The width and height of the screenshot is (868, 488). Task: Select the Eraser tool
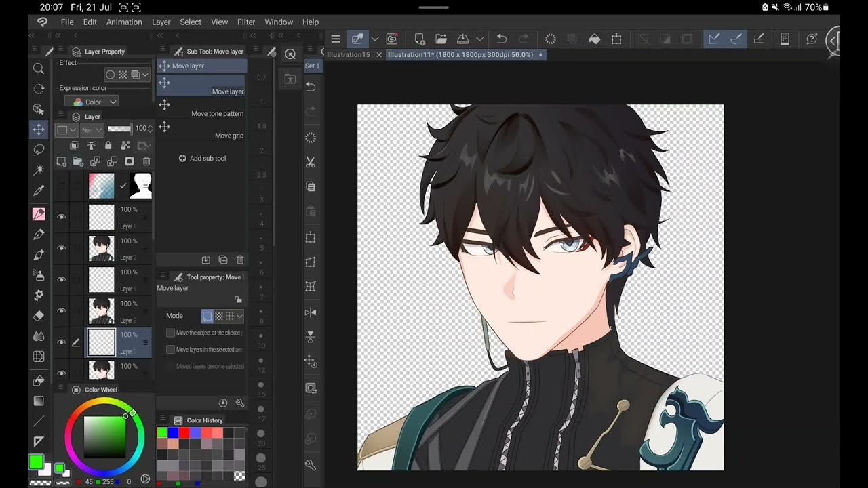tap(39, 316)
